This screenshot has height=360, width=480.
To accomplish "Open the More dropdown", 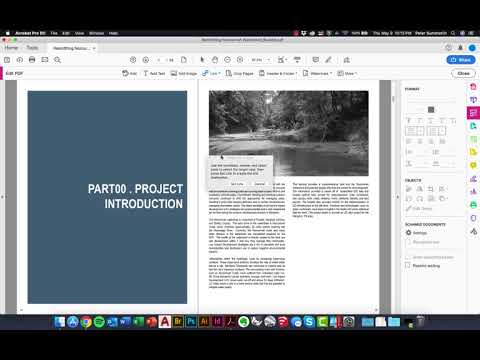I will coord(347,73).
